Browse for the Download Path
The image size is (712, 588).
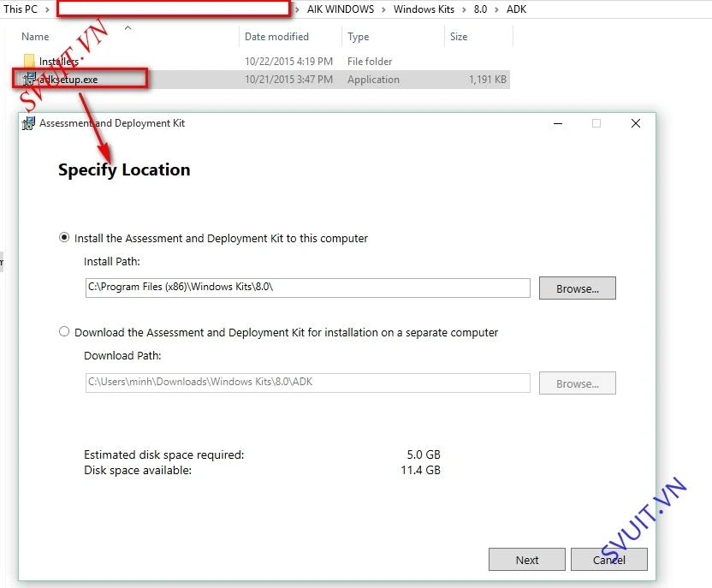[x=577, y=383]
